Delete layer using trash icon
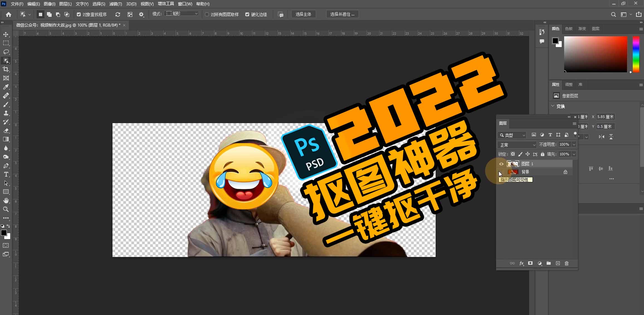This screenshot has width=644, height=315. coord(567,263)
